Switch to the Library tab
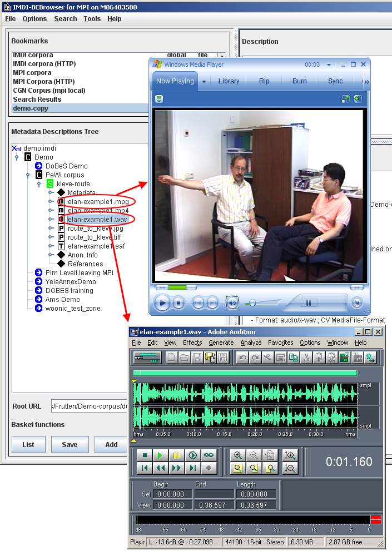The height and width of the screenshot is (551, 392). pyautogui.click(x=229, y=81)
